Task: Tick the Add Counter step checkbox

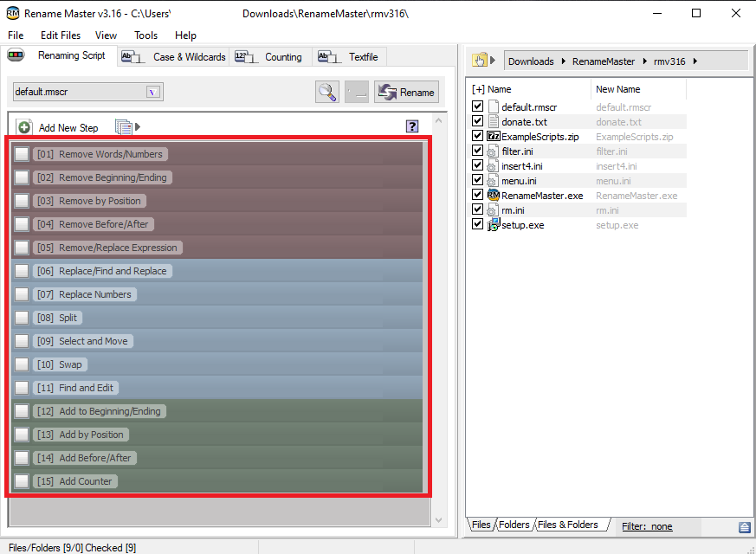Action: click(x=22, y=481)
